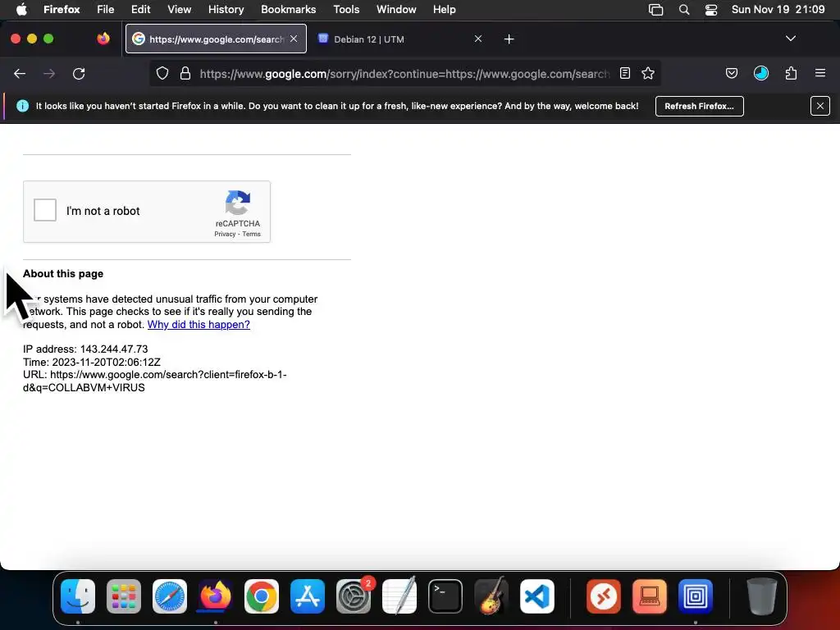
Task: Click the Stage Manager windows icon in menu bar
Action: [x=655, y=10]
